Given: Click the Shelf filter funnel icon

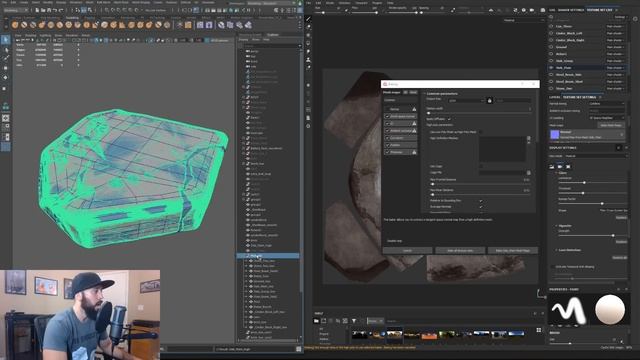Looking at the screenshot, I should 354,321.
